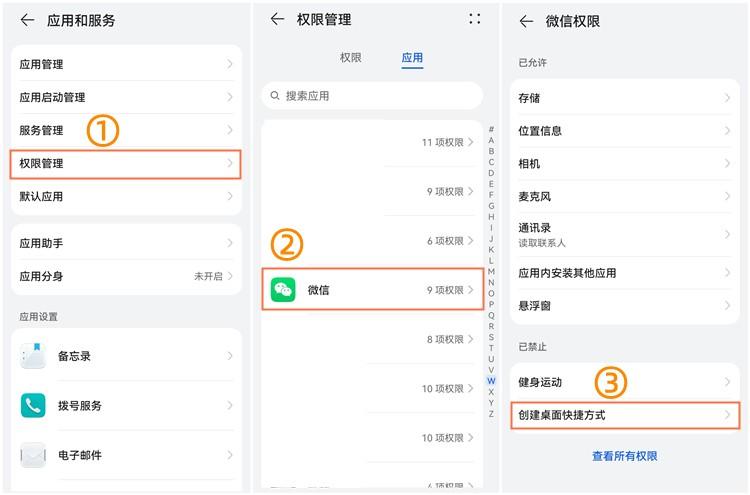Tap the 拨号服务 phone icon
The height and width of the screenshot is (495, 750).
[x=33, y=406]
